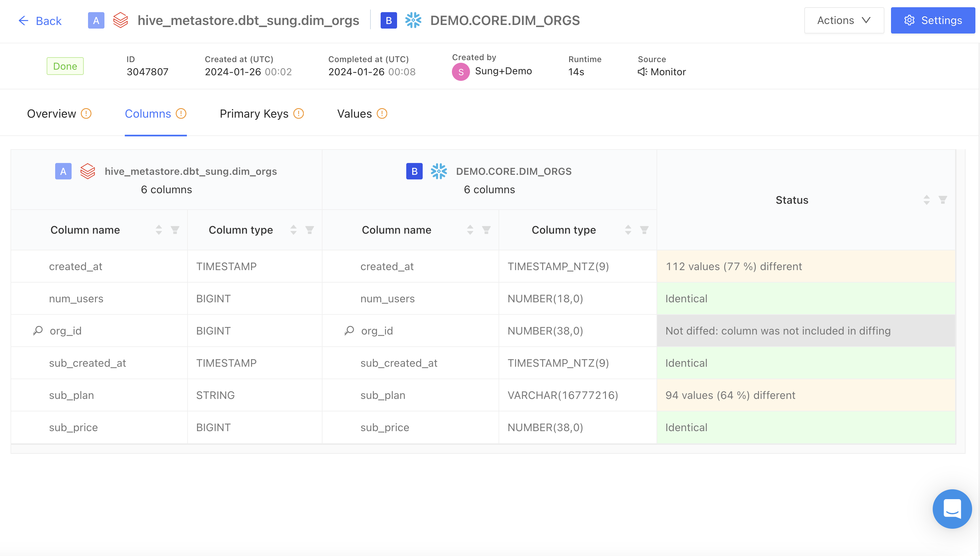Screen dimensions: 980x556
Task: Open Settings with the gear button
Action: [x=933, y=21]
